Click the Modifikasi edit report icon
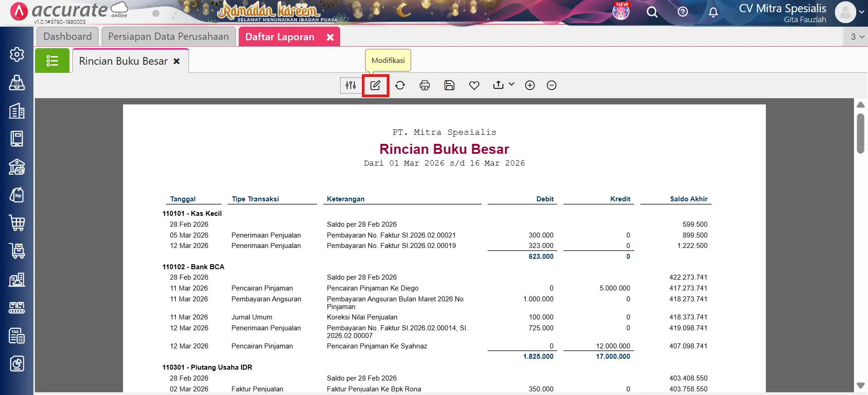The width and height of the screenshot is (868, 395). pyautogui.click(x=375, y=85)
